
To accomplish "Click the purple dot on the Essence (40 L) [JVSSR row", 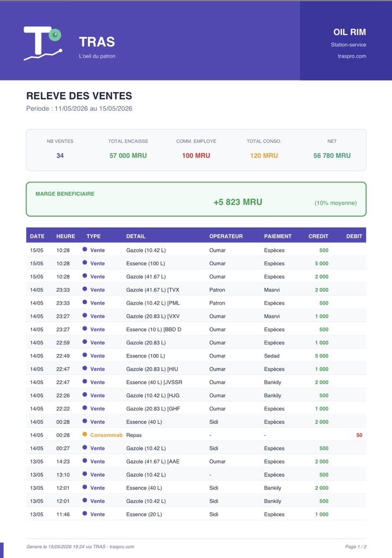I will click(85, 381).
